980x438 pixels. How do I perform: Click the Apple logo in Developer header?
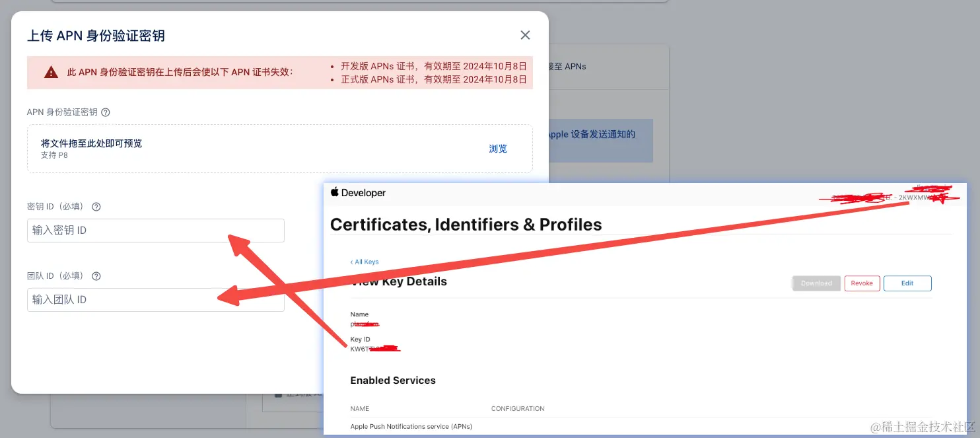334,192
